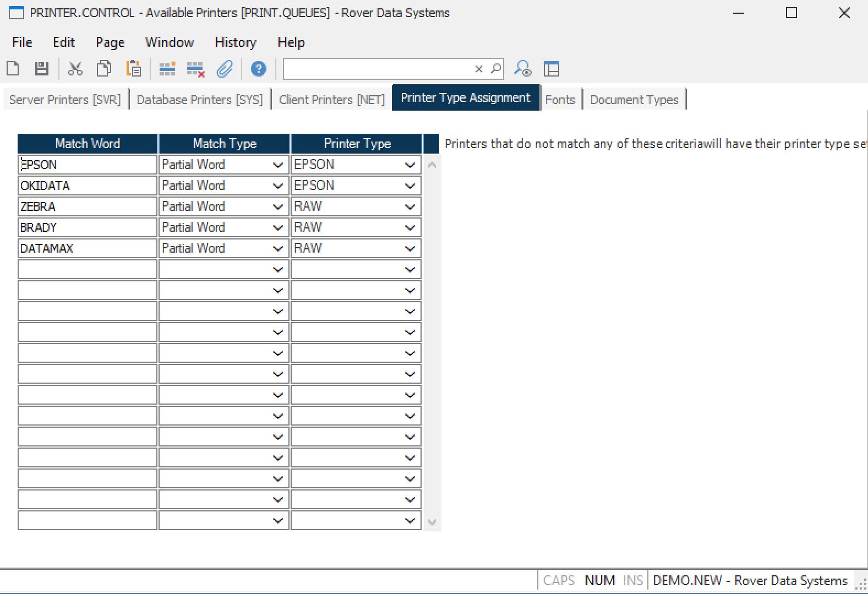Clear the search box with the X button
This screenshot has height=594, width=868.
coord(478,69)
